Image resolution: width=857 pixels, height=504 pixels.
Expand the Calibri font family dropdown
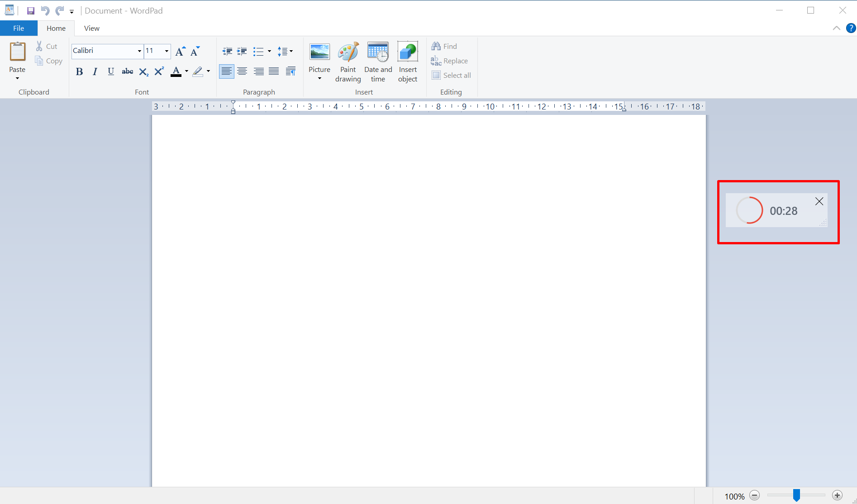tap(139, 51)
